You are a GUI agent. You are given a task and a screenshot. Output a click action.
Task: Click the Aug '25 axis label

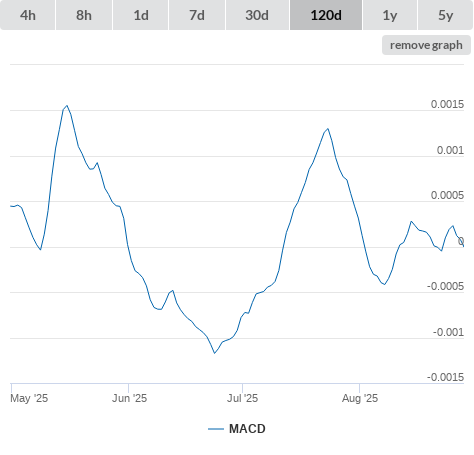click(360, 398)
